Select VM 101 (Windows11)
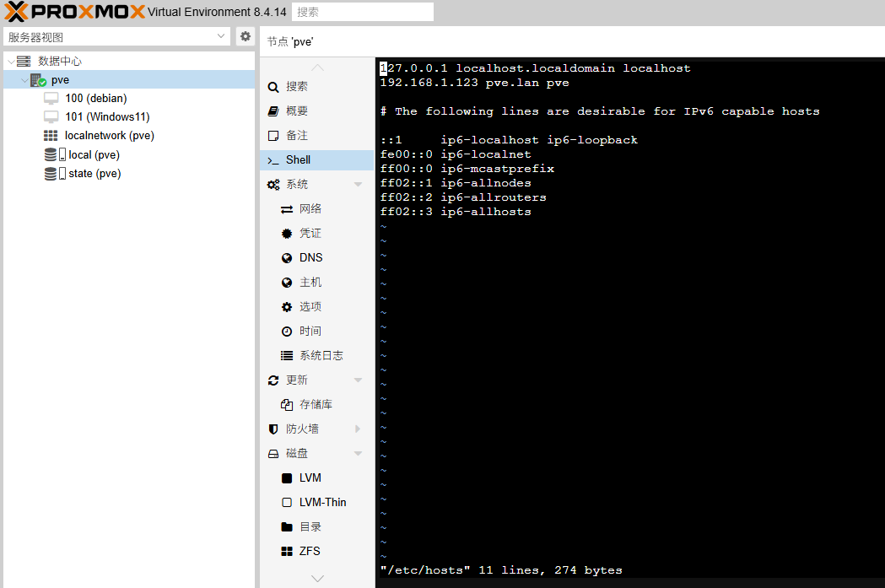Image resolution: width=885 pixels, height=588 pixels. [x=107, y=117]
